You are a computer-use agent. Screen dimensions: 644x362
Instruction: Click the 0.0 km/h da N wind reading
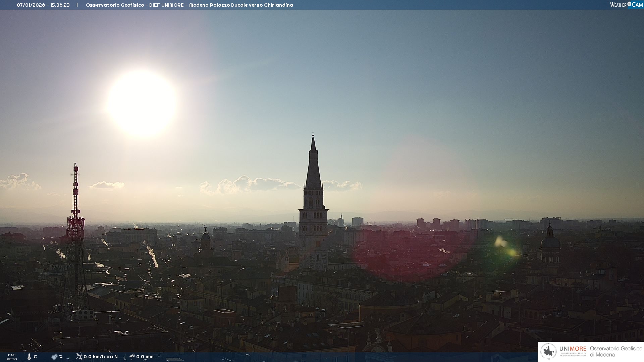[101, 357]
